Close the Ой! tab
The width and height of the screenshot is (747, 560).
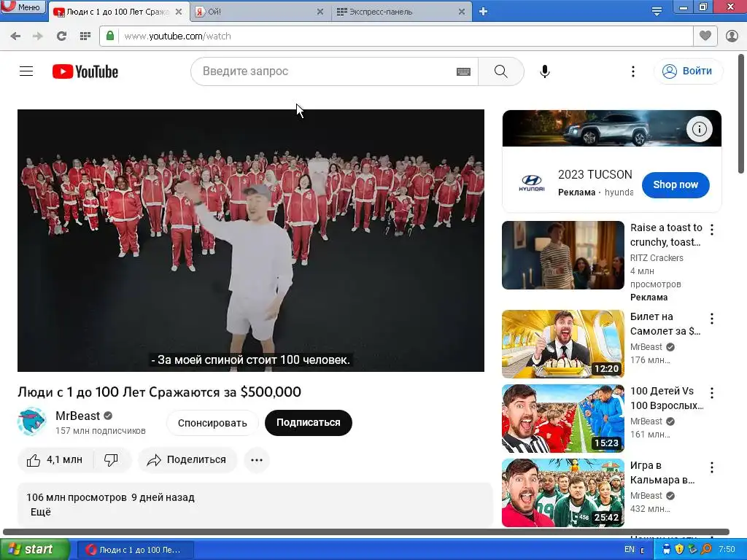(x=320, y=12)
